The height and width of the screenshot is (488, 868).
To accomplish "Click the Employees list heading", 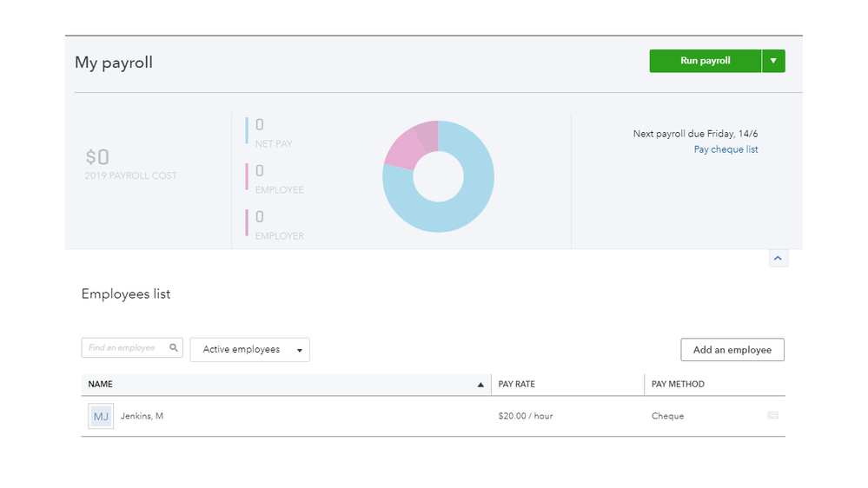I will (126, 293).
